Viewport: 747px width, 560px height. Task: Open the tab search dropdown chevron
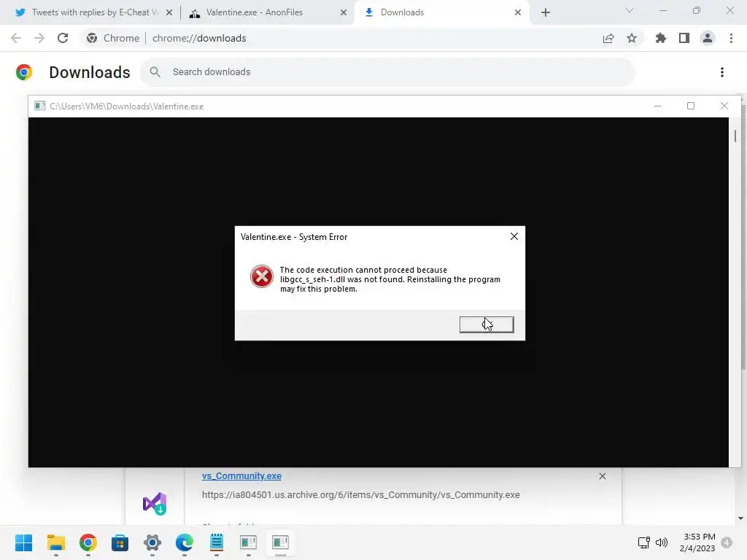tap(630, 10)
